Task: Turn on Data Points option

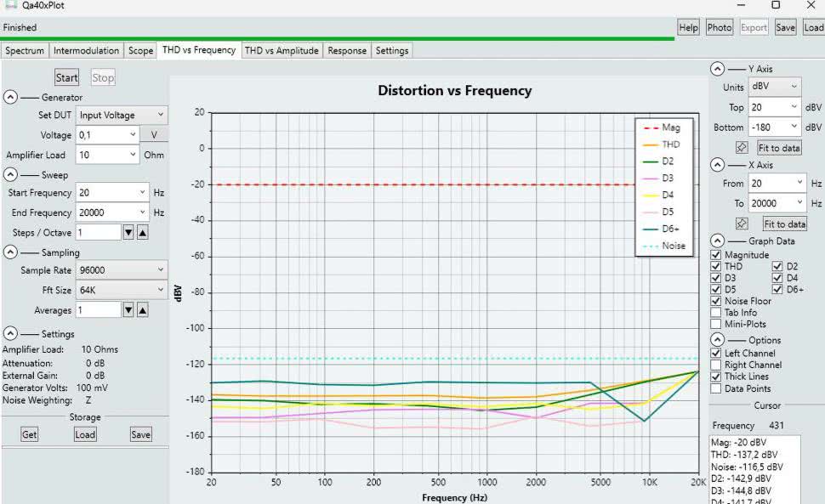Action: coord(715,388)
